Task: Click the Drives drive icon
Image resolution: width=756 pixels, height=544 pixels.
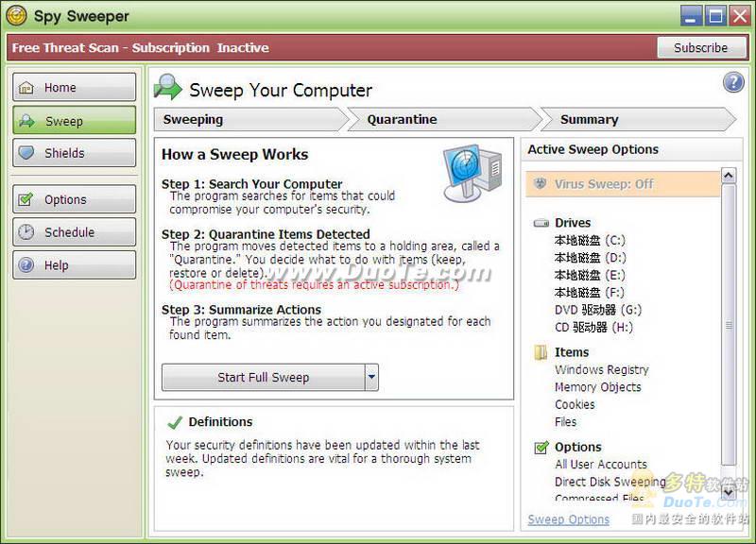Action: coord(541,223)
